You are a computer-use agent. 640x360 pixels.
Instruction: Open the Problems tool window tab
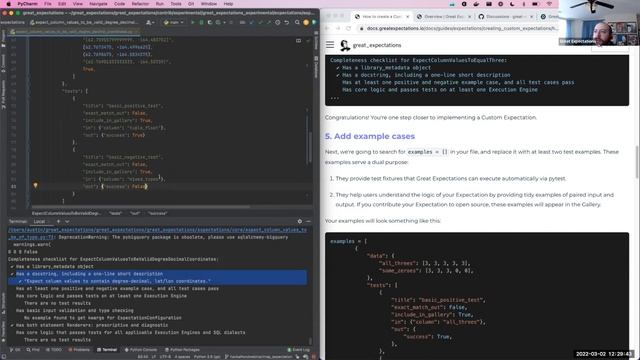(x=79, y=350)
